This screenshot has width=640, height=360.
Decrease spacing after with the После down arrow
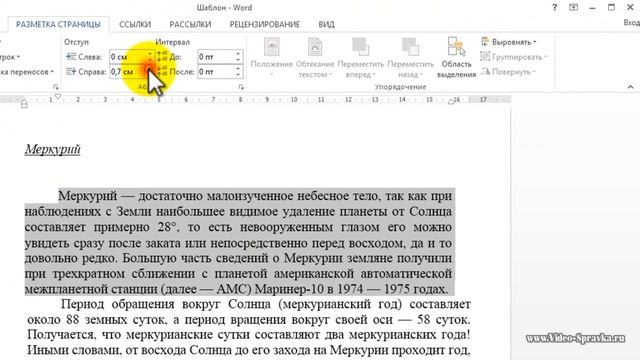(x=238, y=75)
